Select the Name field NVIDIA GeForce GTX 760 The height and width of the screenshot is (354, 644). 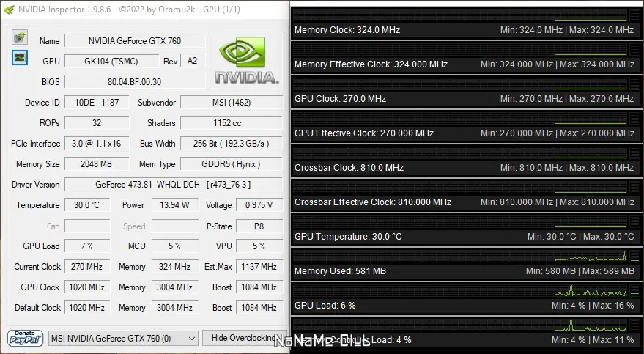[135, 40]
